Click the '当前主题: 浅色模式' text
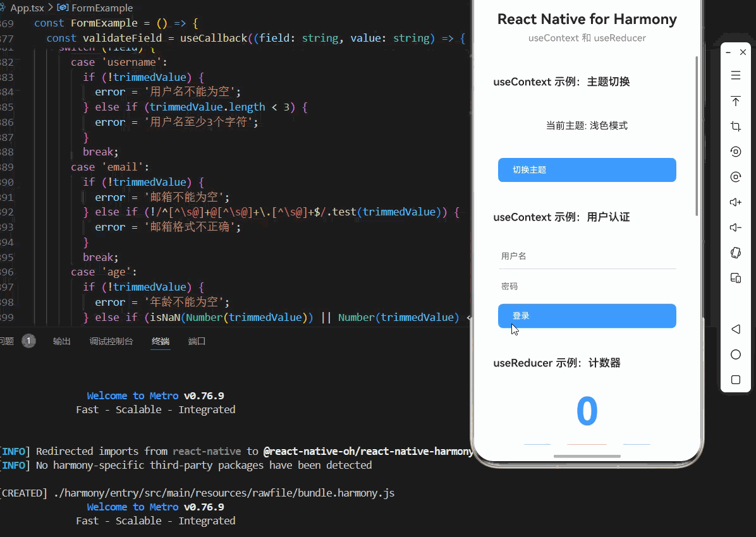The image size is (756, 537). tap(587, 126)
